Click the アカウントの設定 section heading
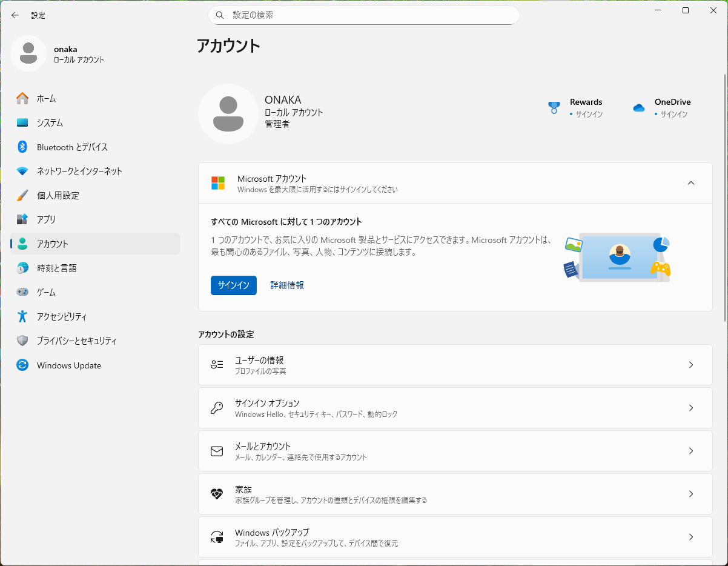Image resolution: width=728 pixels, height=566 pixels. pos(226,334)
